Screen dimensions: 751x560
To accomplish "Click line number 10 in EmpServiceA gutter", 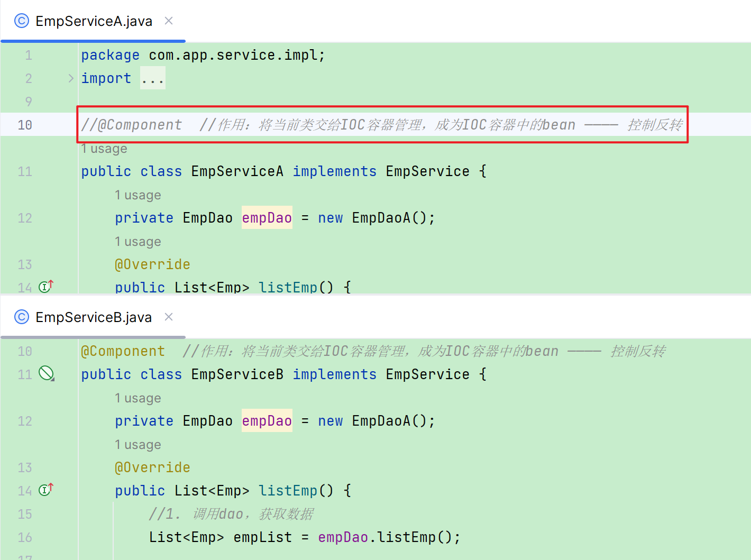I will [x=25, y=125].
